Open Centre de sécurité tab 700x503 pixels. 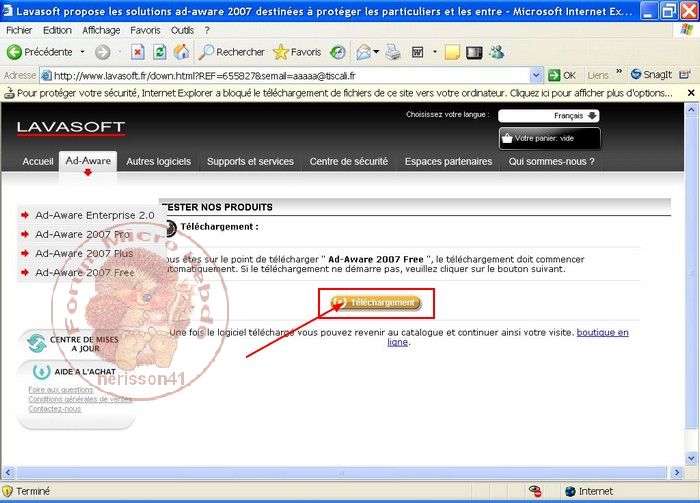tap(349, 161)
